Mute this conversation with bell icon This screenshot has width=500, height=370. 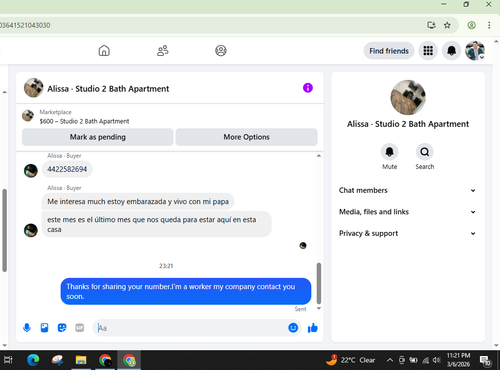(x=389, y=152)
